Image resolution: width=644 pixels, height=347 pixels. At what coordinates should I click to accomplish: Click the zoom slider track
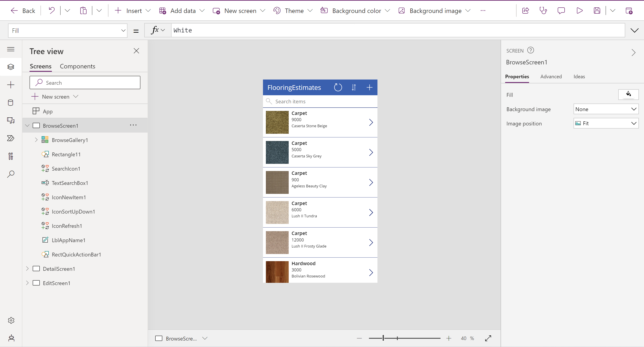404,338
